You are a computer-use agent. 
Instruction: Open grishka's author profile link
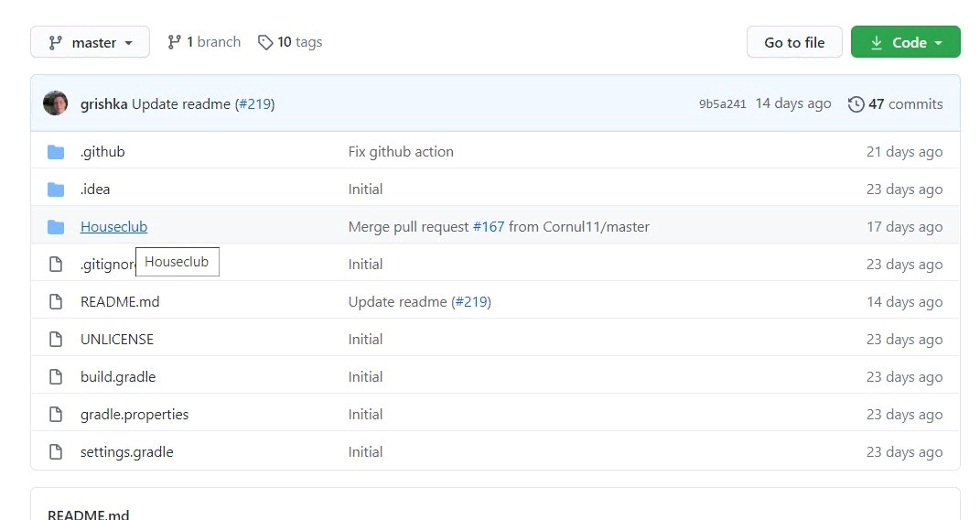[103, 103]
